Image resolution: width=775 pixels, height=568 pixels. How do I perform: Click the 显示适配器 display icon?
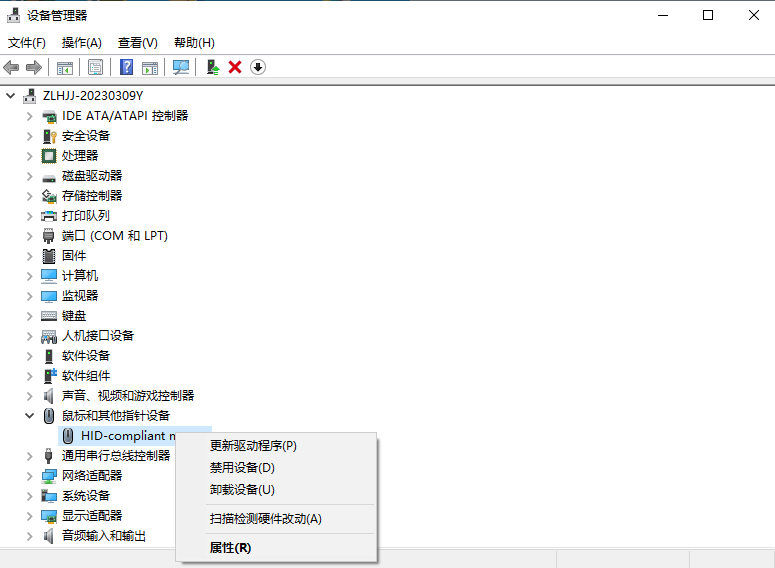[49, 516]
